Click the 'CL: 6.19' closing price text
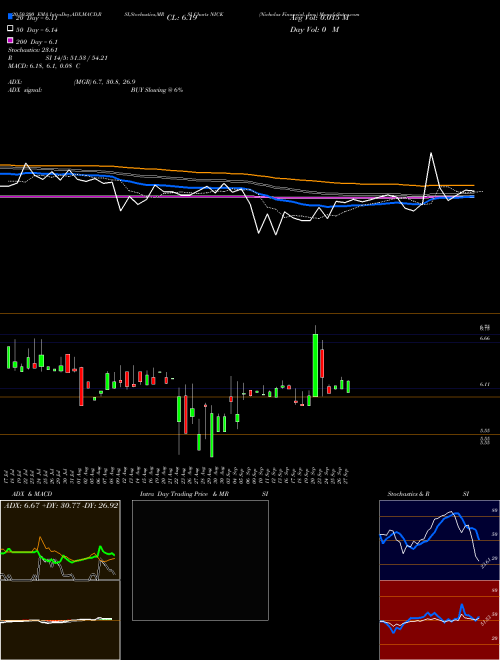This screenshot has width=500, height=660. [x=182, y=18]
